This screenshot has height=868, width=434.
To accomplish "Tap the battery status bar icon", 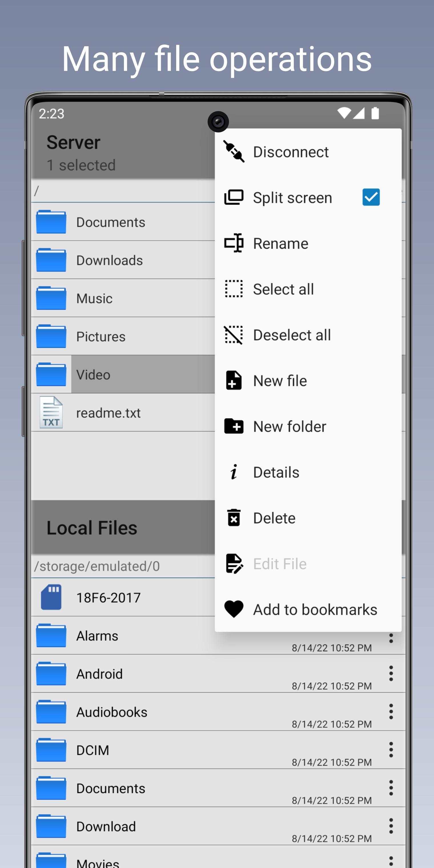I will tap(375, 113).
